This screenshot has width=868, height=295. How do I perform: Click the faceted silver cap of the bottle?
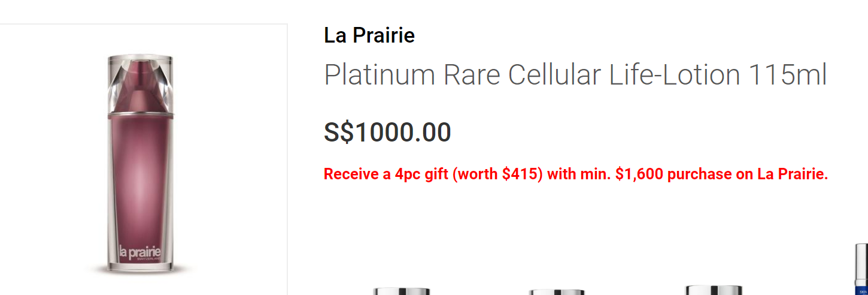(x=140, y=81)
